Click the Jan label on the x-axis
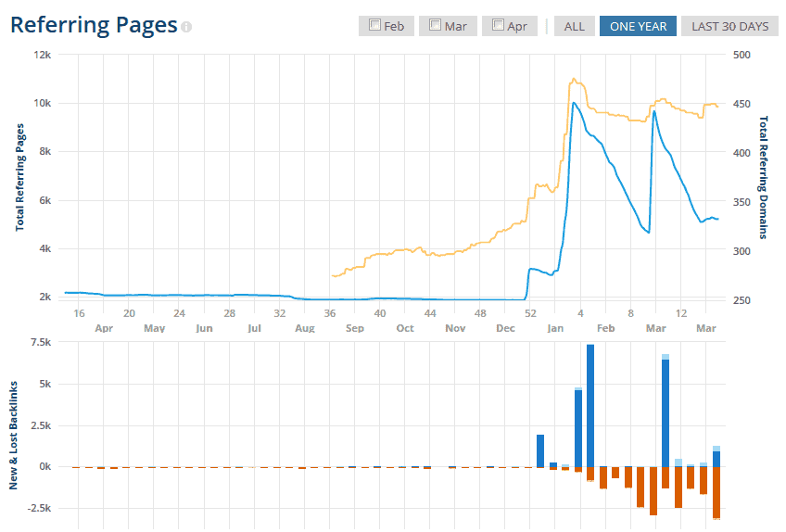 pyautogui.click(x=555, y=329)
